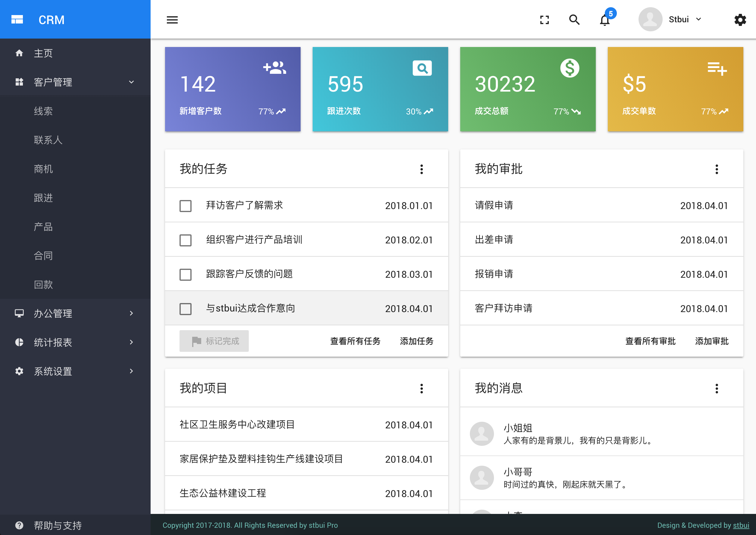Tick the 与stbui达成合作意向 checkbox

tap(186, 309)
